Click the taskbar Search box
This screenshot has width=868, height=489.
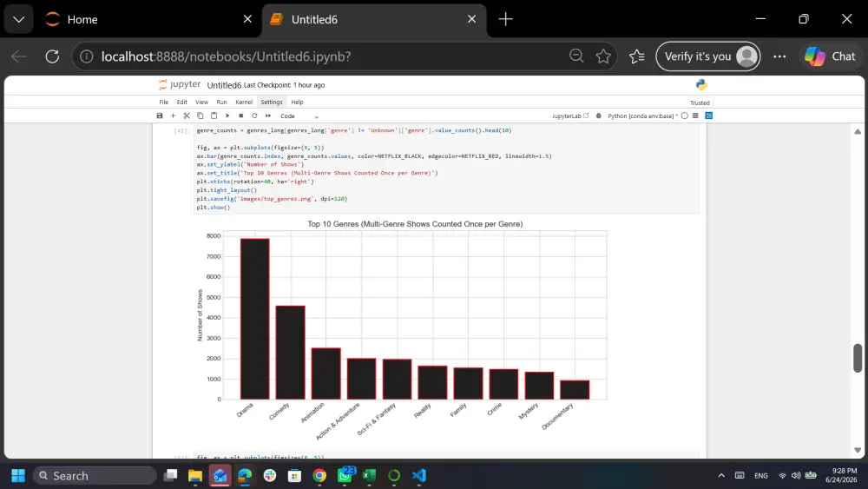click(95, 476)
